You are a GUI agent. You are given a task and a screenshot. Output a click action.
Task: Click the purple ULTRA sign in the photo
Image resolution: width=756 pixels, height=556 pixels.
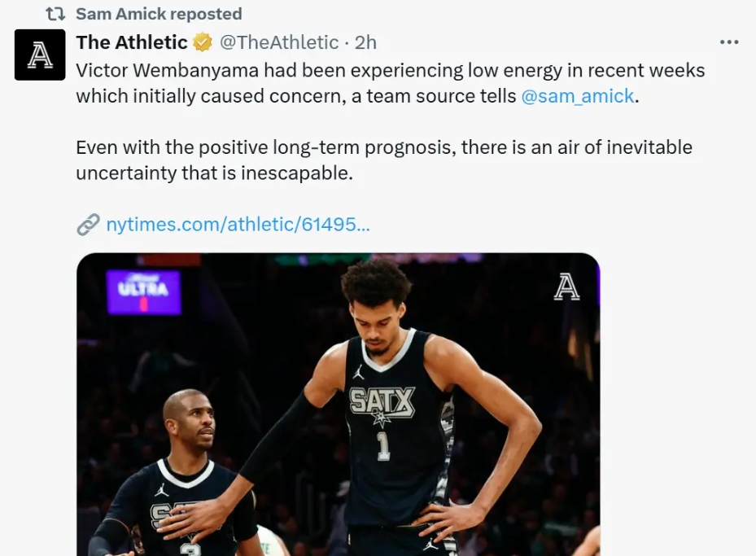tap(143, 291)
